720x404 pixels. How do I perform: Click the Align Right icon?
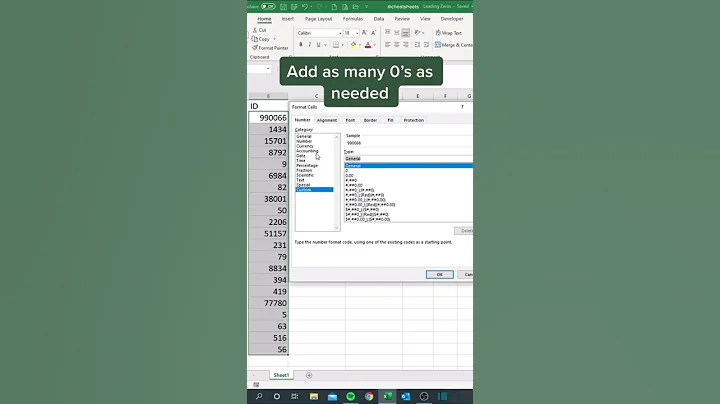(405, 45)
